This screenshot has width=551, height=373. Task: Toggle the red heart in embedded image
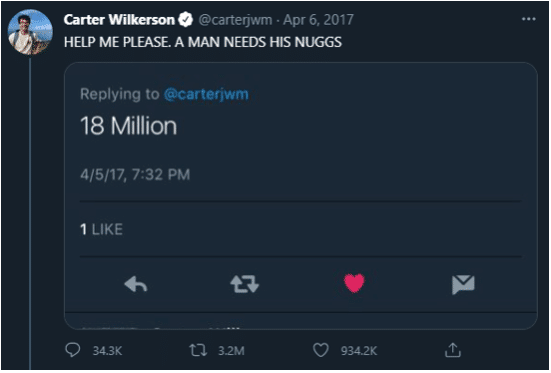(354, 283)
